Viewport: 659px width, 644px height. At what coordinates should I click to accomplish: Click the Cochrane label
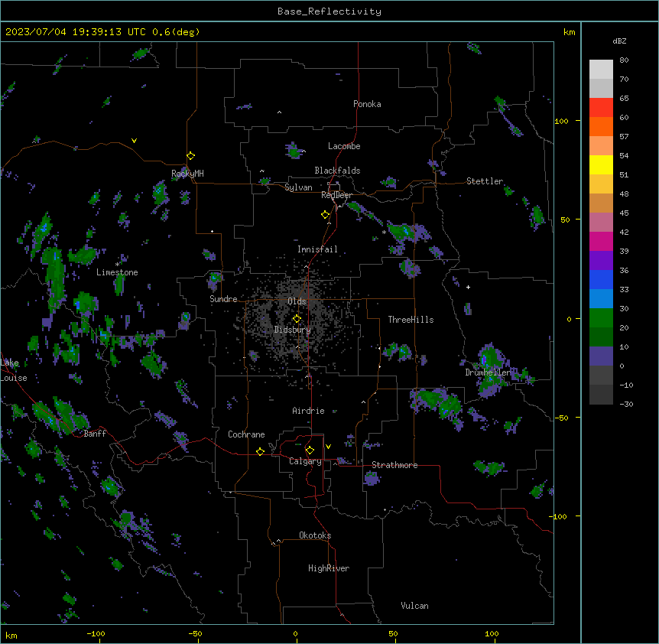[x=246, y=434]
